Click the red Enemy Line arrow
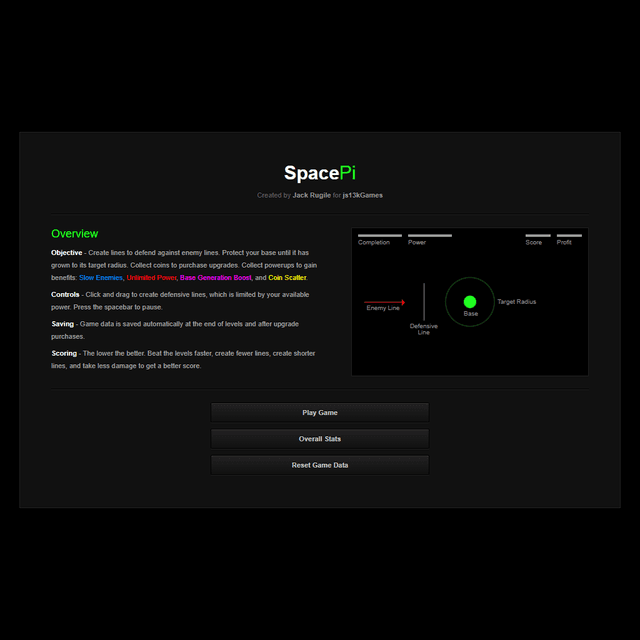This screenshot has height=640, width=640. tap(384, 301)
